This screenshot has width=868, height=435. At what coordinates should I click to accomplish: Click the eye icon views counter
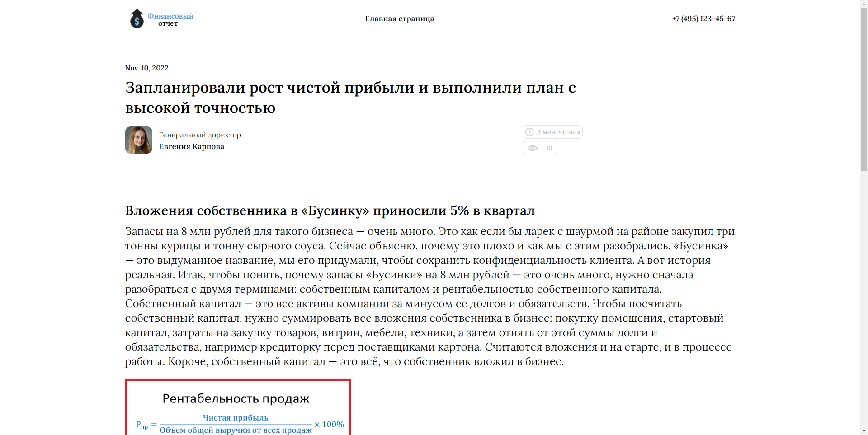tap(533, 148)
